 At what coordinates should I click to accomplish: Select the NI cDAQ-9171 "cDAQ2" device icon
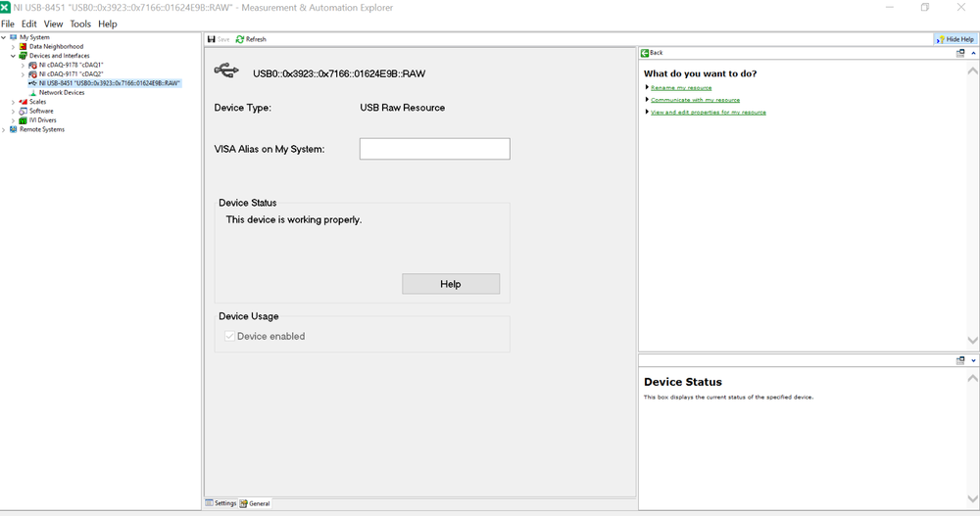point(33,74)
